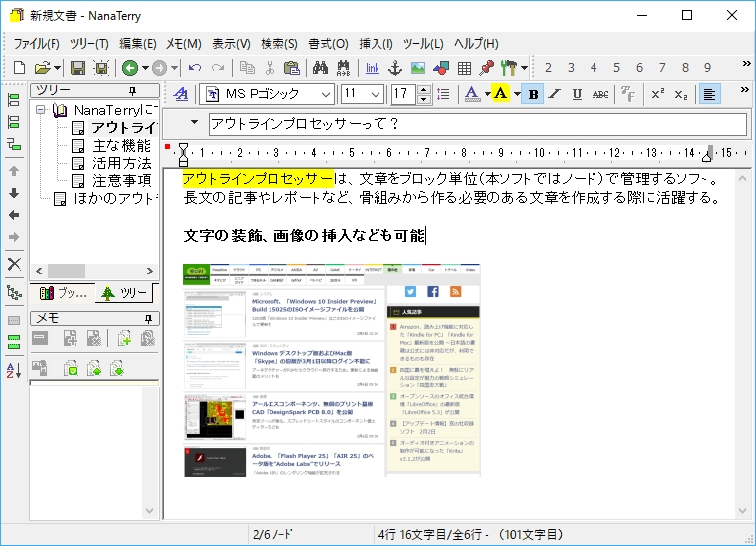The image size is (756, 546).
Task: Open tools icon dropdown arrow
Action: [524, 68]
